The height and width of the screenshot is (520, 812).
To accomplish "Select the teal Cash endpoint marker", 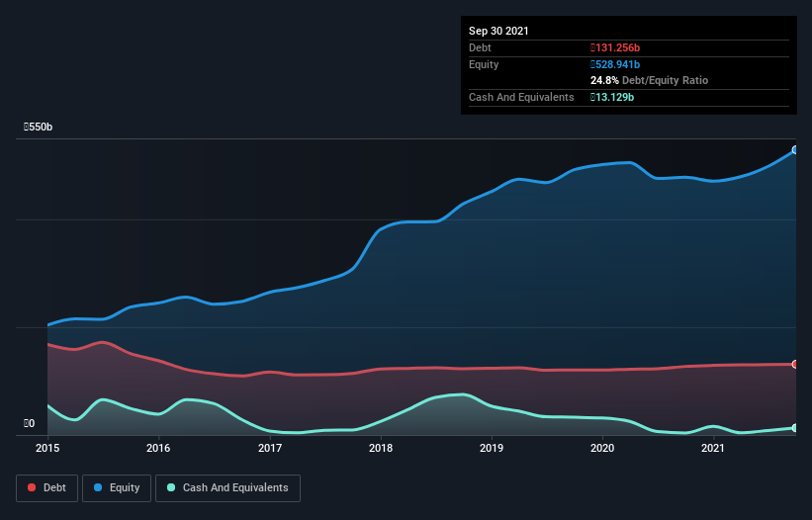I will tap(795, 428).
